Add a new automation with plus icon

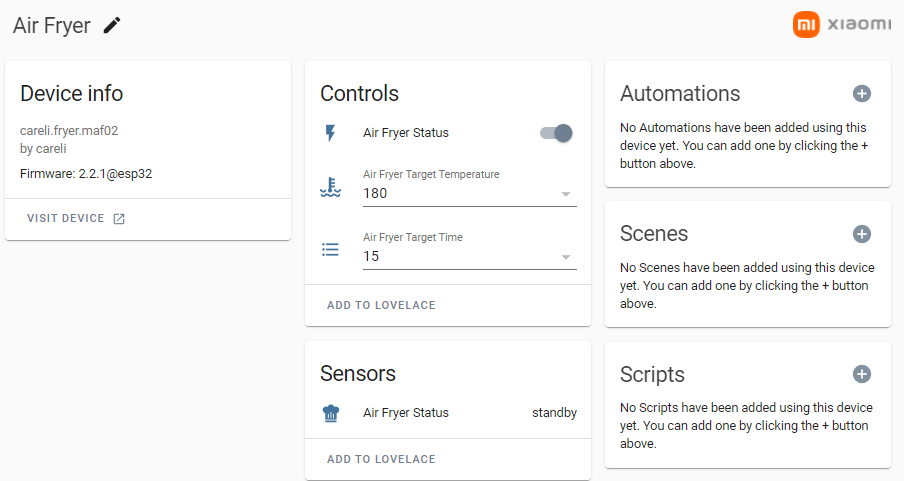(862, 93)
